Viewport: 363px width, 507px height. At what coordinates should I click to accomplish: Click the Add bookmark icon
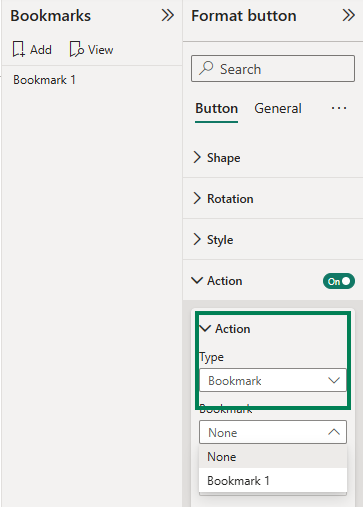[x=18, y=50]
